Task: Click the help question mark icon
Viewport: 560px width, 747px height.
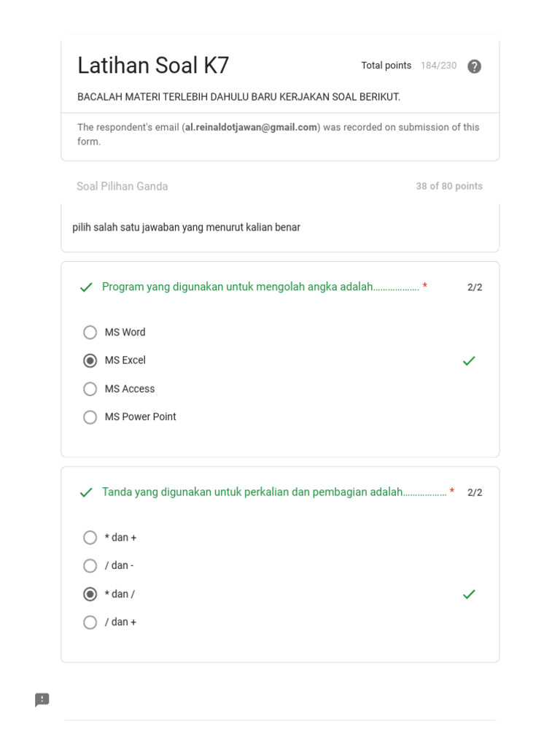Action: coord(474,66)
